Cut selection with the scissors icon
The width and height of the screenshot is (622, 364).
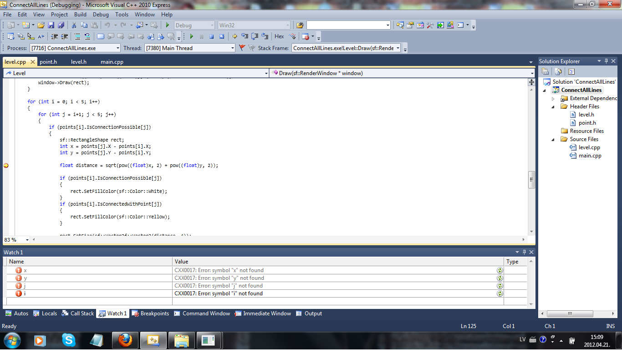pyautogui.click(x=74, y=25)
